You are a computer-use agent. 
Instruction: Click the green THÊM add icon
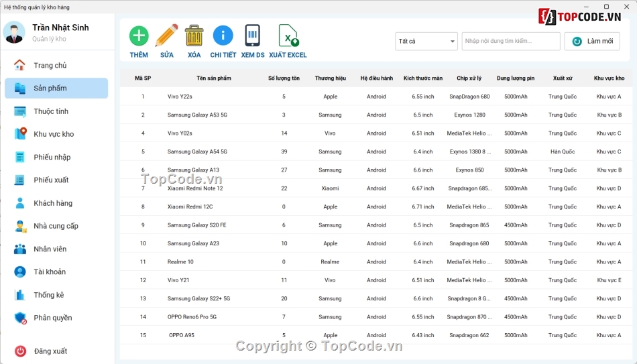[x=139, y=36]
